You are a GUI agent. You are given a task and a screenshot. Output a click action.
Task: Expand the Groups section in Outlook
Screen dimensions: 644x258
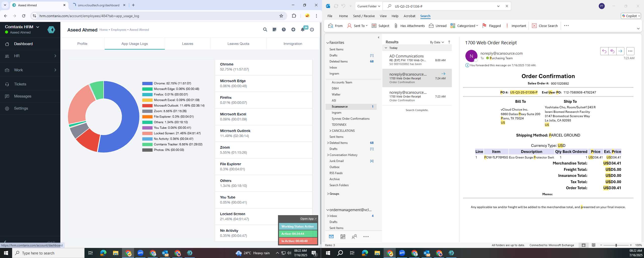pyautogui.click(x=328, y=194)
